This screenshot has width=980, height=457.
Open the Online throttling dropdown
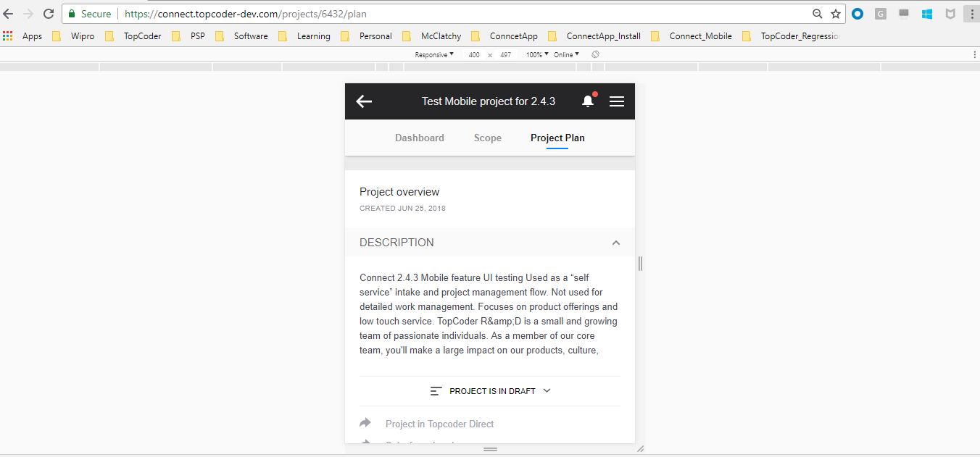coord(566,55)
